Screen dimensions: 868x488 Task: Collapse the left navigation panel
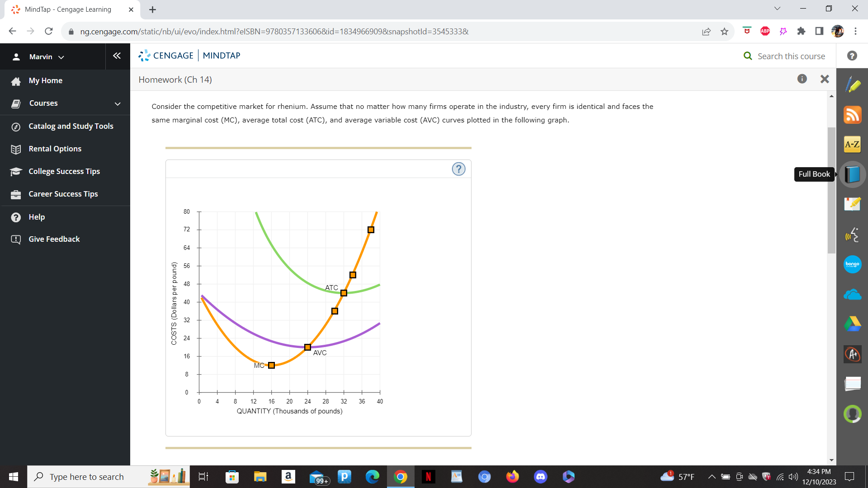pyautogui.click(x=117, y=56)
